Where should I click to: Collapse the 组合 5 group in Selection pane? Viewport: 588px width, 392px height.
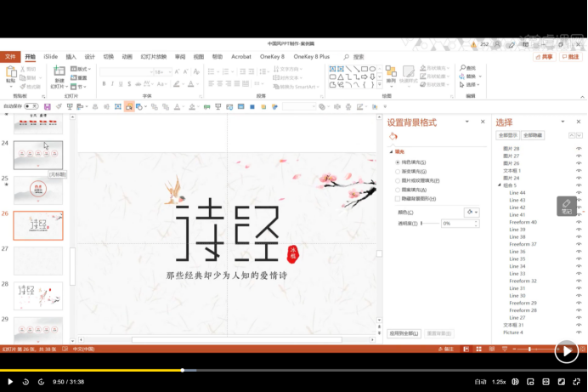click(499, 185)
